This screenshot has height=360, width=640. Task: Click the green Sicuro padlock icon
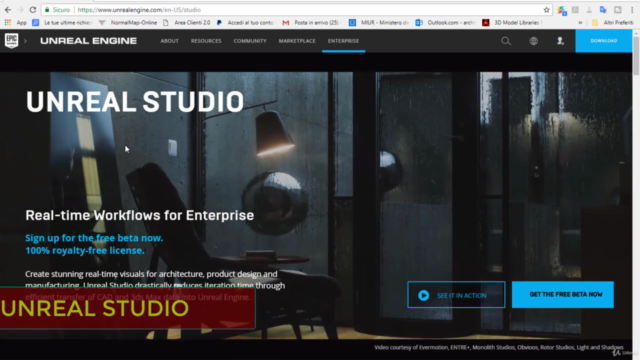[47, 10]
